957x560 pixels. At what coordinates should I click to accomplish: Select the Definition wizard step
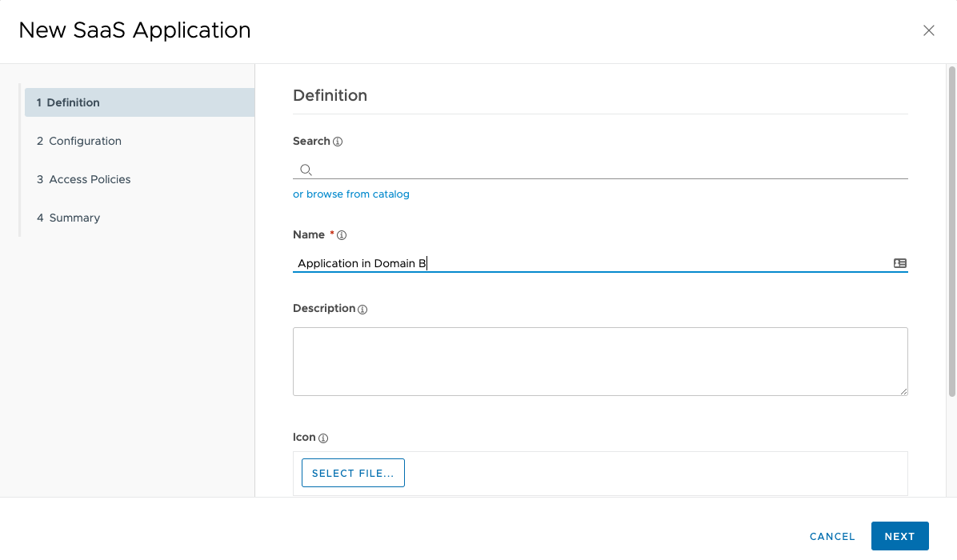(139, 102)
